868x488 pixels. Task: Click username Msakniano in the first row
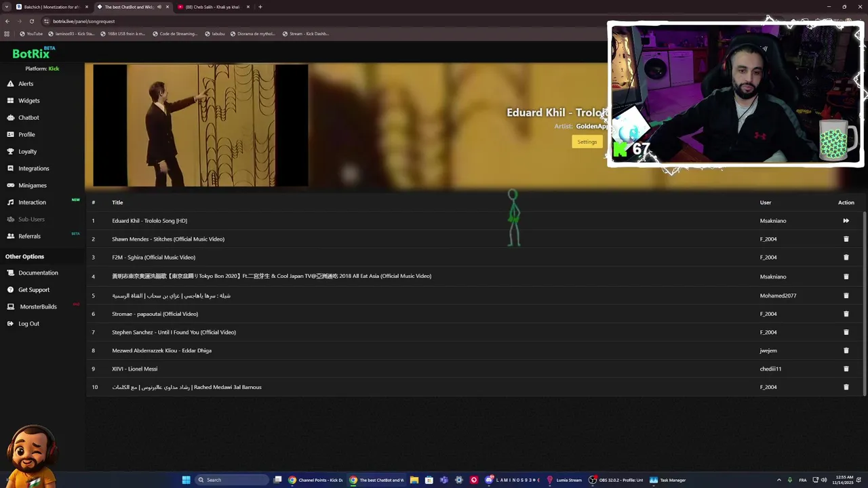tap(773, 220)
